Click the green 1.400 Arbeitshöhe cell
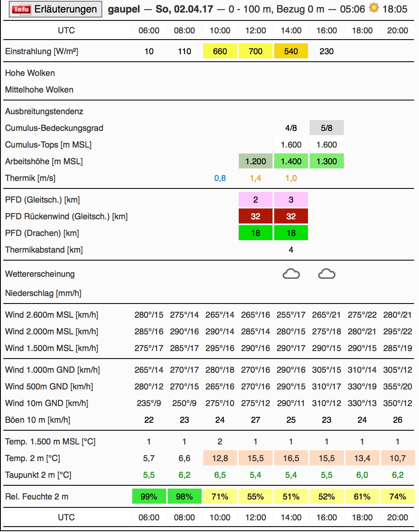 [291, 161]
